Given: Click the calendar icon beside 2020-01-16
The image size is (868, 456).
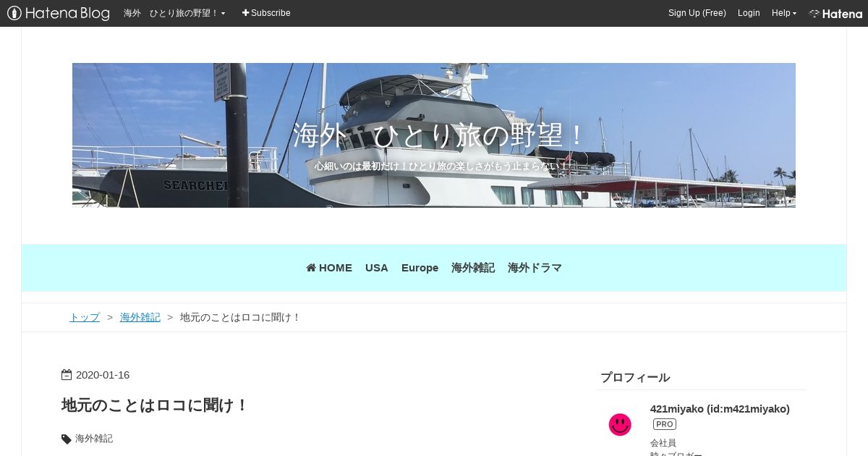Looking at the screenshot, I should coord(67,375).
